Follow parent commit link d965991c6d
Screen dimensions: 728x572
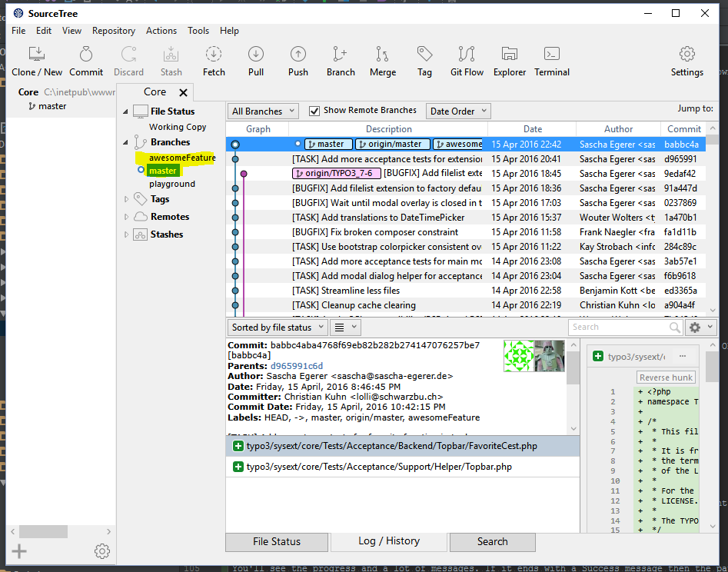(x=297, y=366)
